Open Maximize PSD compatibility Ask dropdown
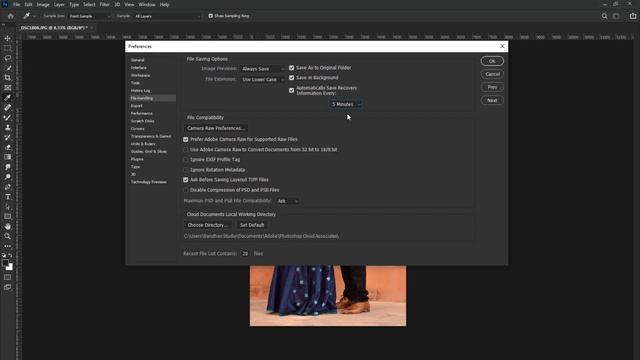Viewport: 640px width, 360px height. click(287, 201)
